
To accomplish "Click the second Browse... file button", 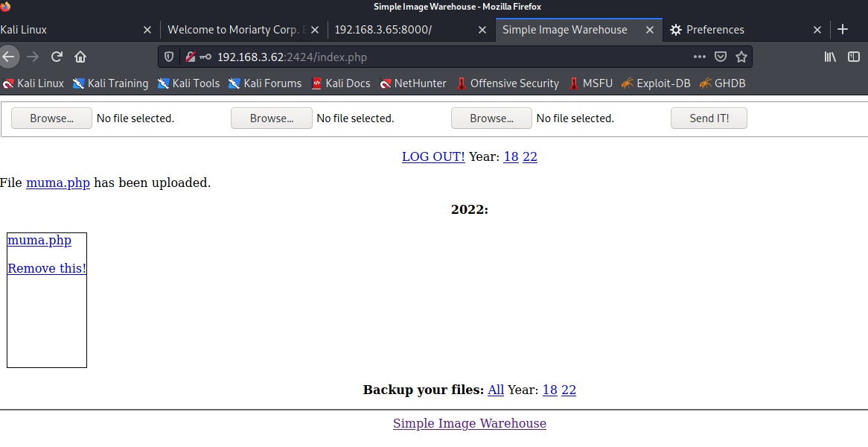I will pos(271,118).
